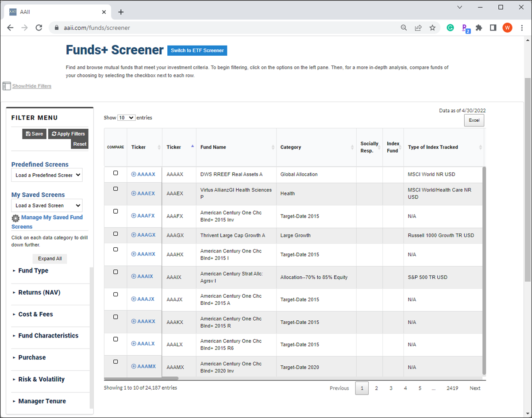Open the Load a Predefined Screen dropdown
The width and height of the screenshot is (532, 418).
[47, 175]
